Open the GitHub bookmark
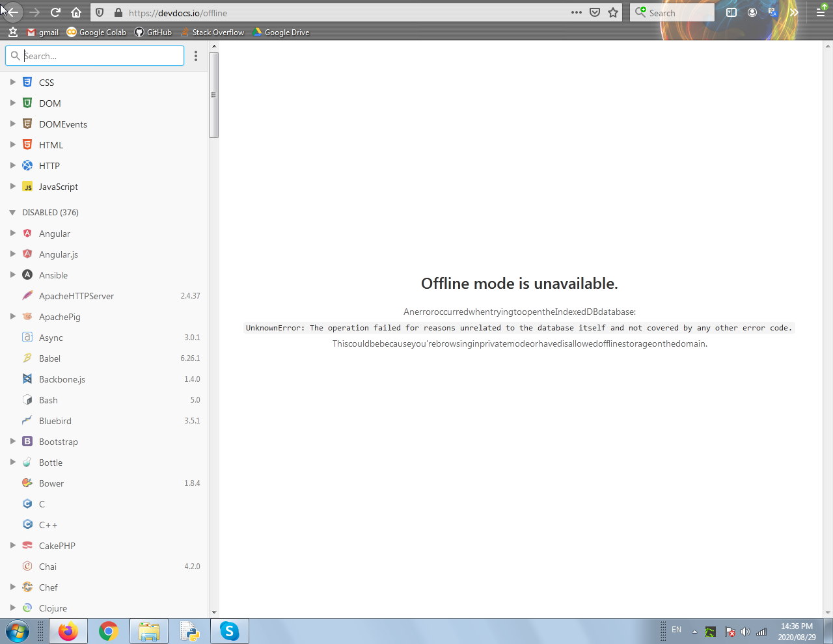This screenshot has width=833, height=644. 153,32
